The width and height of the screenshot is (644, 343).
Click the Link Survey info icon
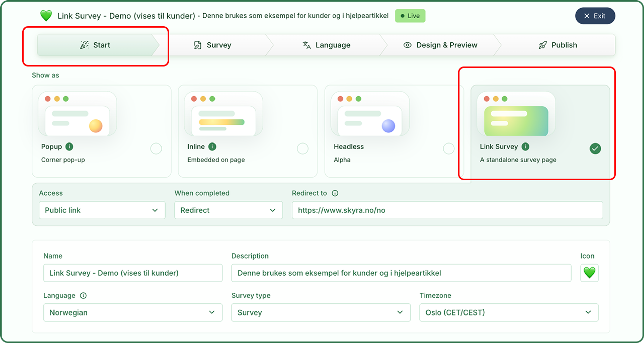(x=525, y=146)
